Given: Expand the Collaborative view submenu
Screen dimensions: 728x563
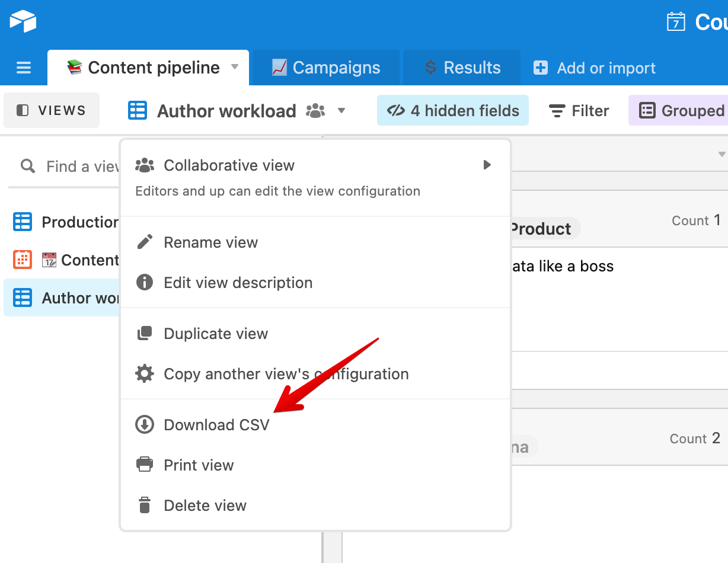Looking at the screenshot, I should click(487, 165).
